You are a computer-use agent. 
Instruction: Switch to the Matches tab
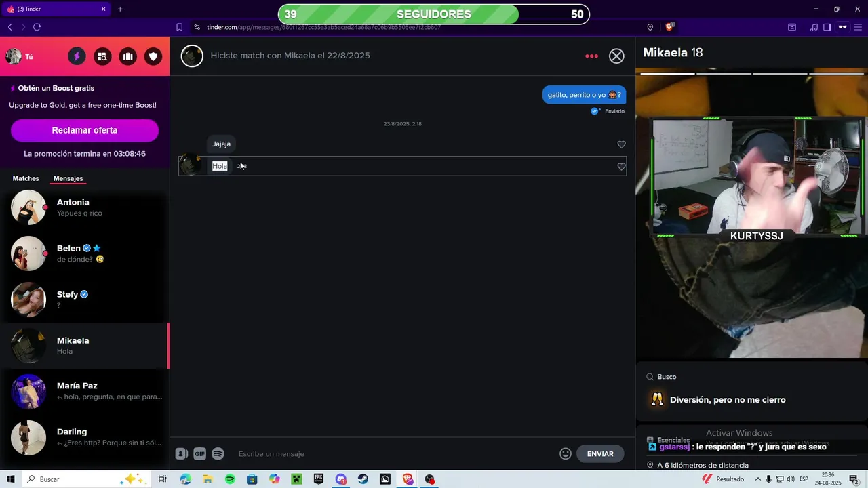pos(26,178)
